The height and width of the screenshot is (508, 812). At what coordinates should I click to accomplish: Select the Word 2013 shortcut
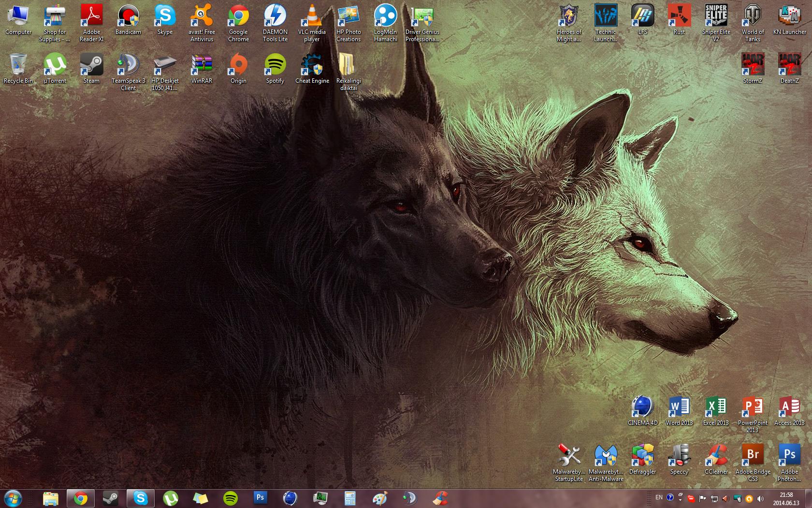(680, 411)
